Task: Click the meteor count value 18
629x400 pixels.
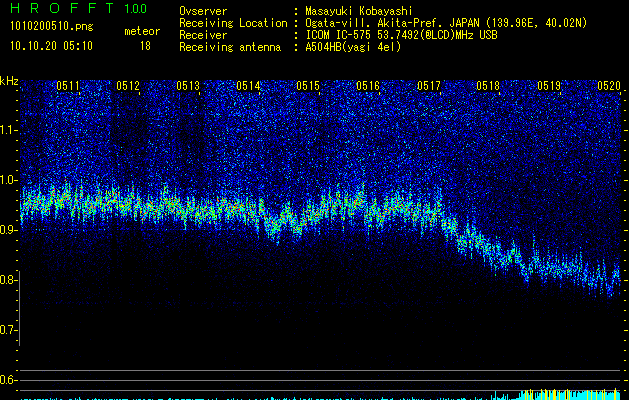Action: (x=145, y=46)
